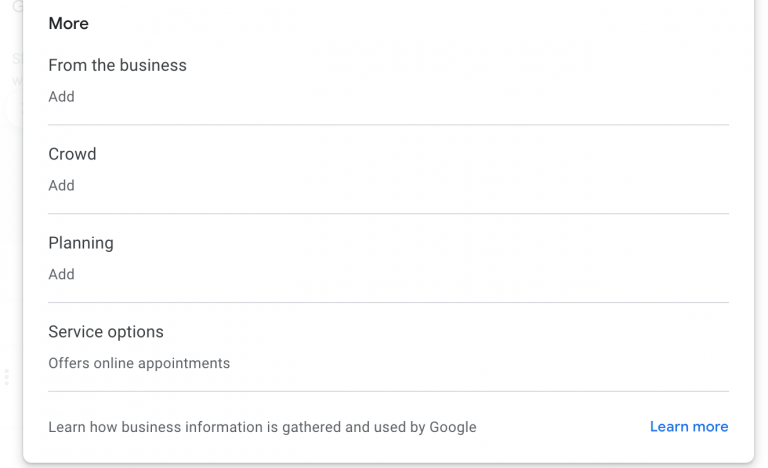Click the divider line beneath Crowd
Image resolution: width=768 pixels, height=468 pixels.
tap(388, 214)
